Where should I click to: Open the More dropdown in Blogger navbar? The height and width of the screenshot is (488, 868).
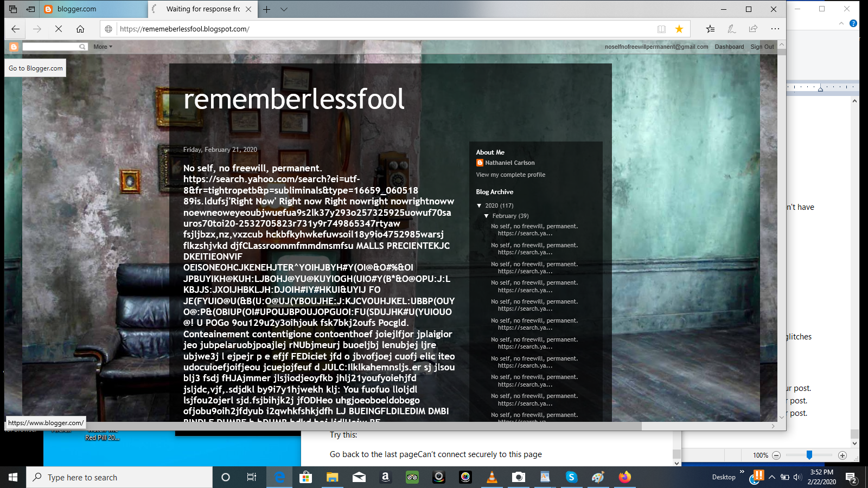point(103,47)
